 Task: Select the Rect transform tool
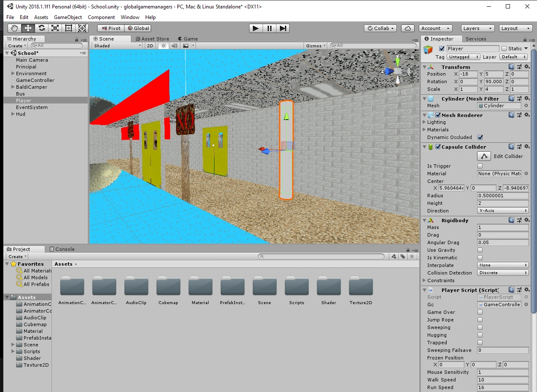pyautogui.click(x=68, y=28)
